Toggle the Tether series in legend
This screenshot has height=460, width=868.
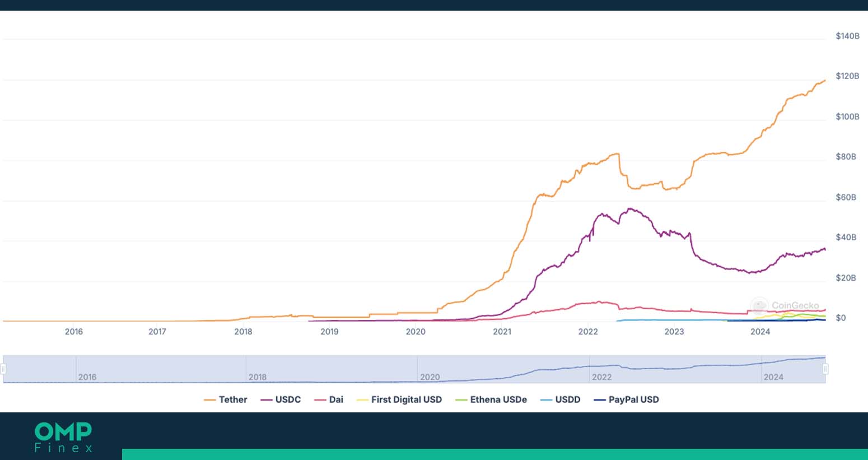point(226,399)
